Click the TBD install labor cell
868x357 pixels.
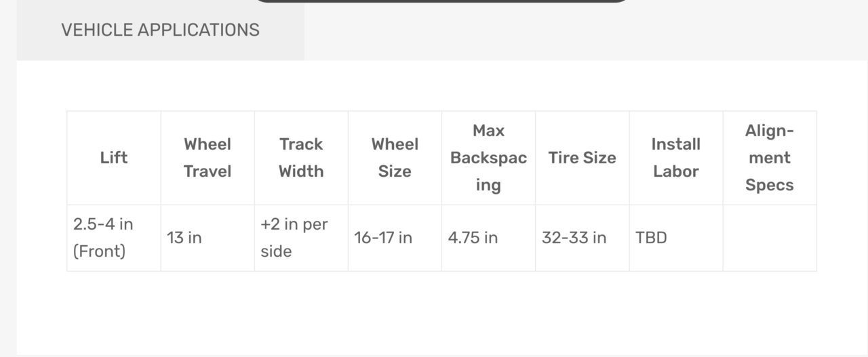pos(676,238)
